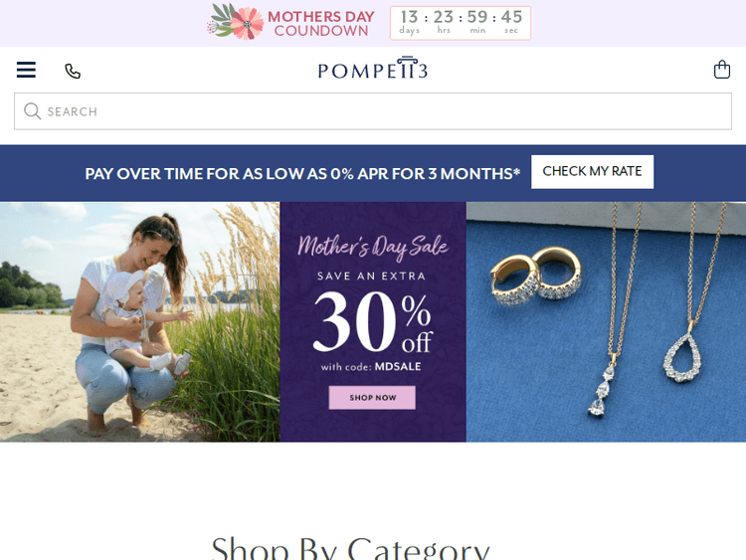The image size is (746, 560).
Task: Click the gold diamond hoop earrings image
Action: point(536,276)
